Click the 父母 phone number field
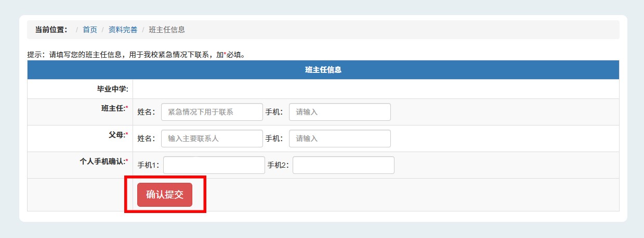The image size is (644, 238). [x=339, y=139]
